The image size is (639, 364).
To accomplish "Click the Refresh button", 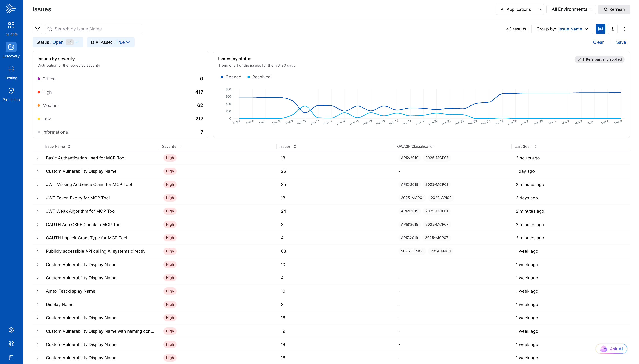I will [x=614, y=9].
